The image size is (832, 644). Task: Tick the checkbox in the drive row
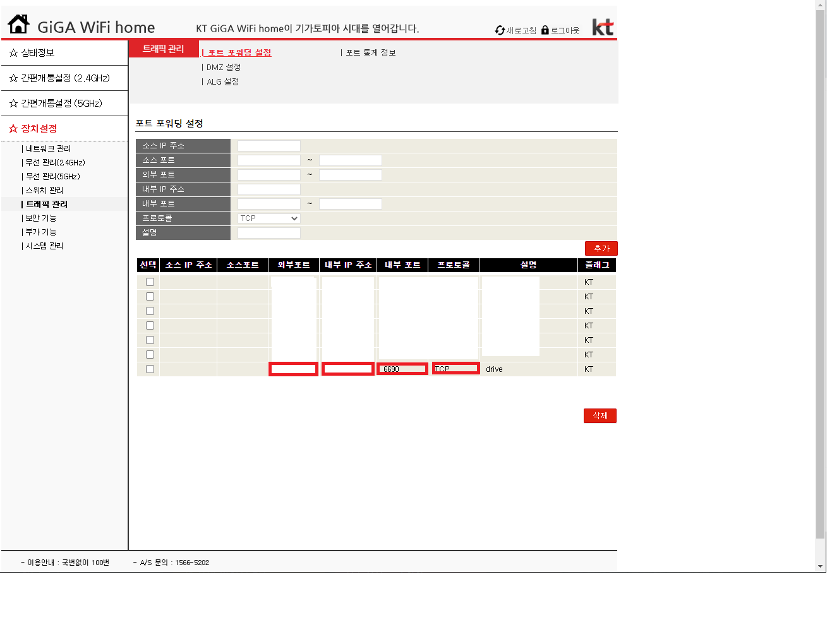[x=150, y=369]
